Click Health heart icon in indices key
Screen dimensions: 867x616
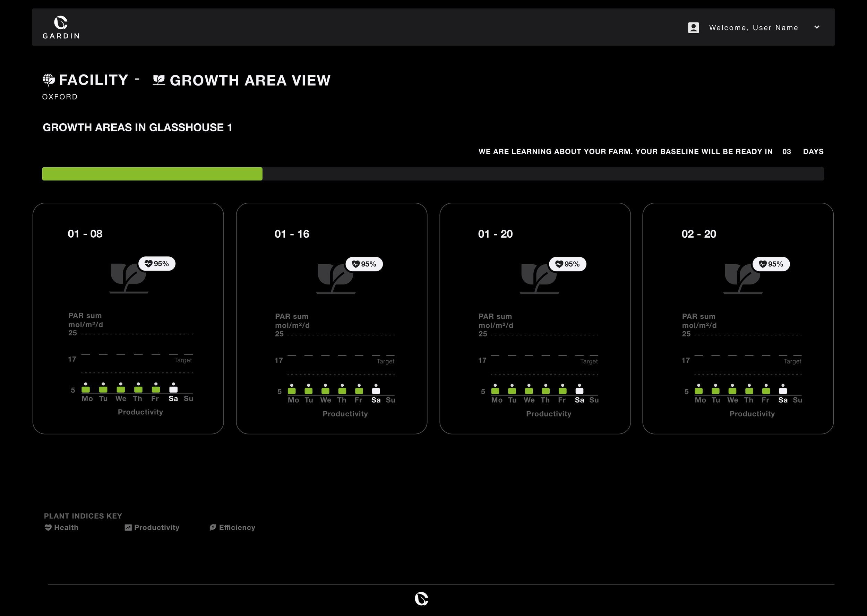pos(48,527)
